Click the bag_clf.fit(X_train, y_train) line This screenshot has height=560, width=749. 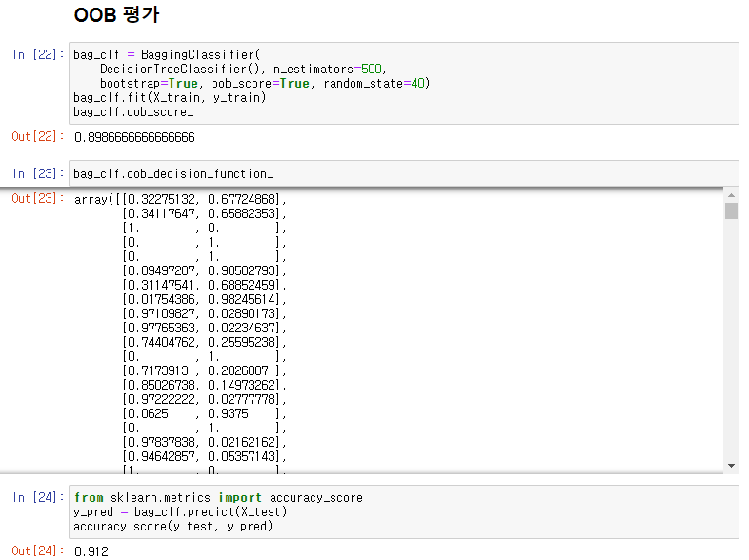pyautogui.click(x=170, y=98)
